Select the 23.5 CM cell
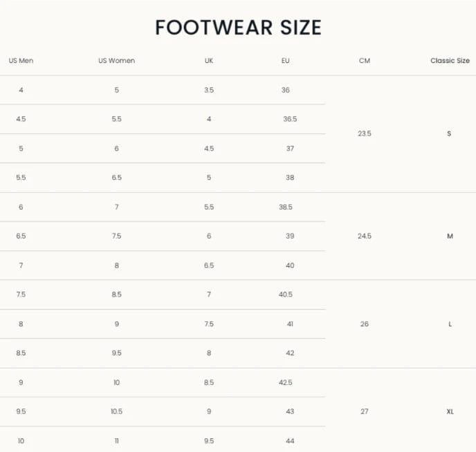 point(365,133)
